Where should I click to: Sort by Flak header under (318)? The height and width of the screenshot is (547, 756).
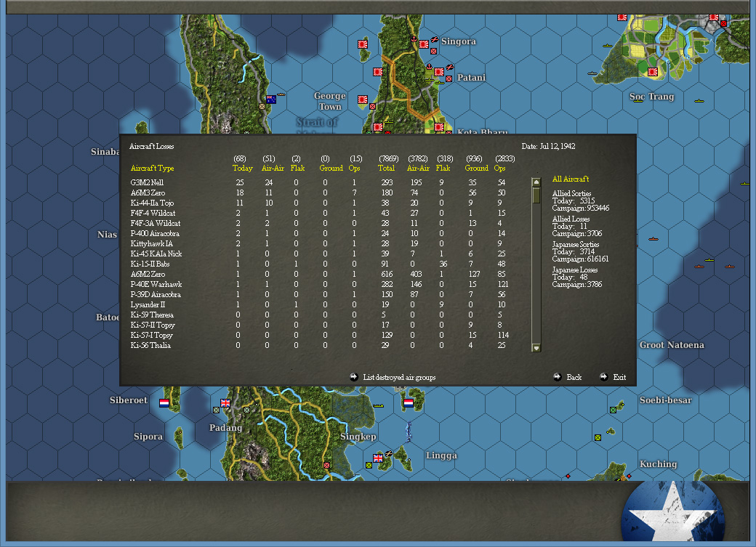click(443, 169)
